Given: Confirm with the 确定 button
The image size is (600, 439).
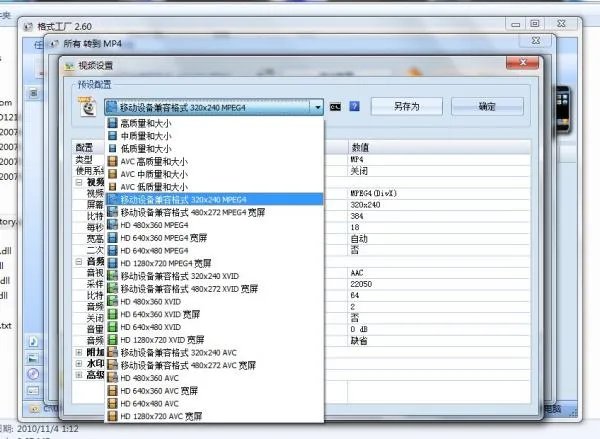Looking at the screenshot, I should pos(487,106).
